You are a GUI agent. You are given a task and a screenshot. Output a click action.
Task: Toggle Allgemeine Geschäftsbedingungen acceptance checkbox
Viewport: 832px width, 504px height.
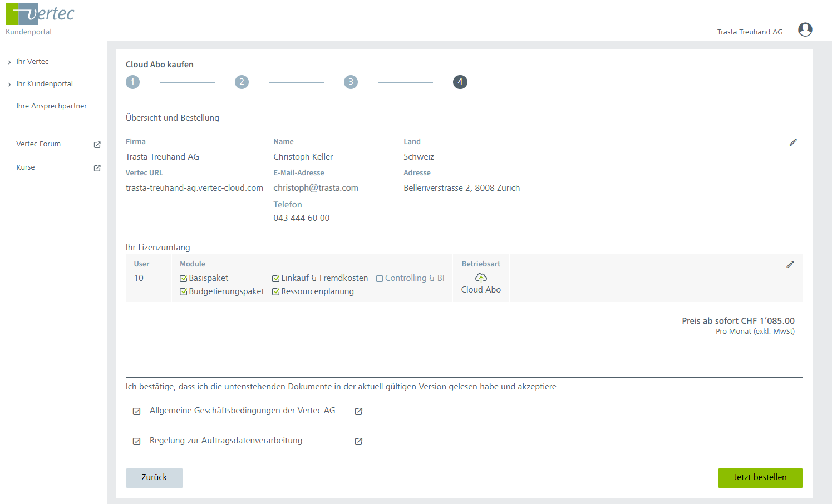click(x=136, y=411)
